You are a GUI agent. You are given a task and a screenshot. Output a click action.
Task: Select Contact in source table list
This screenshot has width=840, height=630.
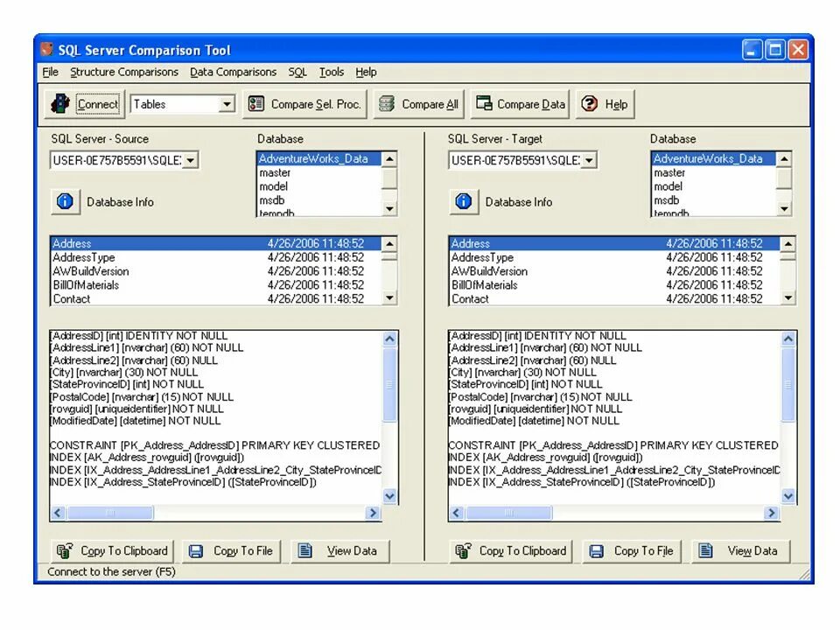(216, 299)
